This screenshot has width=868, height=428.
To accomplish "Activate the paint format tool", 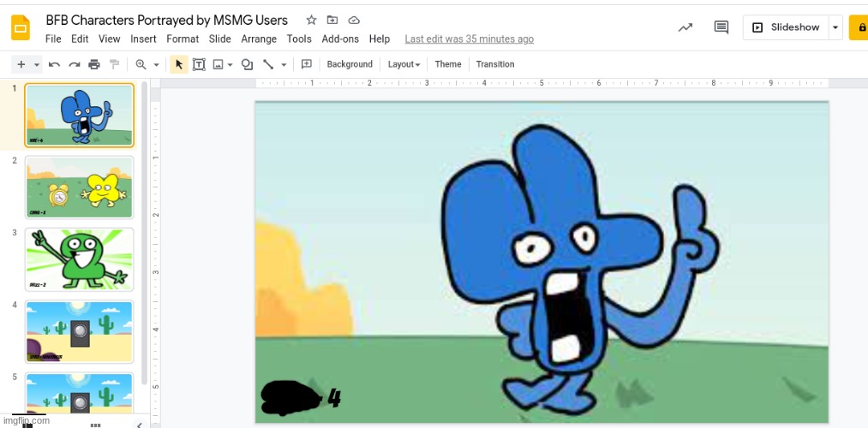I will 114,65.
